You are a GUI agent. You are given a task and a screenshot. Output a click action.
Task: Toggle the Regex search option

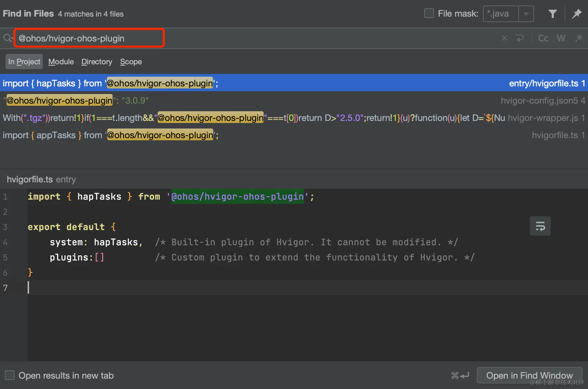click(x=579, y=38)
